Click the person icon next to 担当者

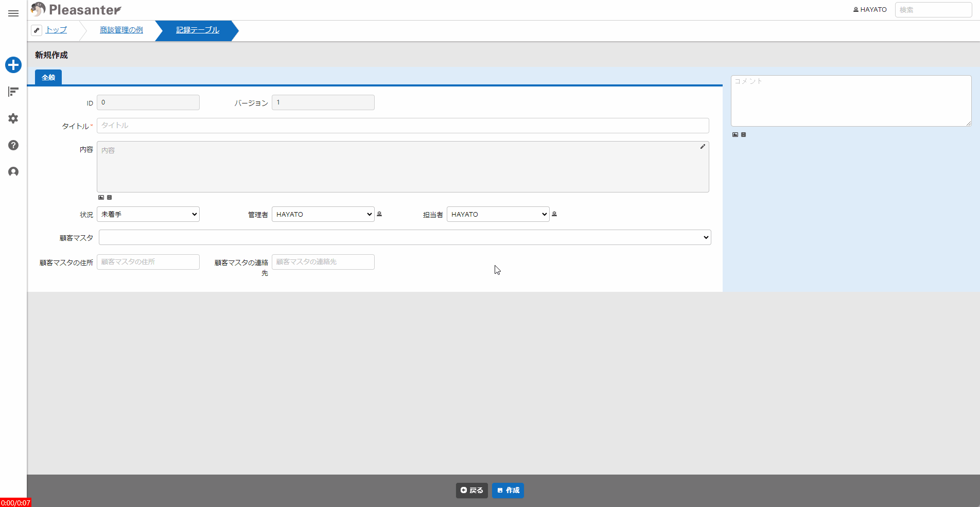pyautogui.click(x=554, y=214)
